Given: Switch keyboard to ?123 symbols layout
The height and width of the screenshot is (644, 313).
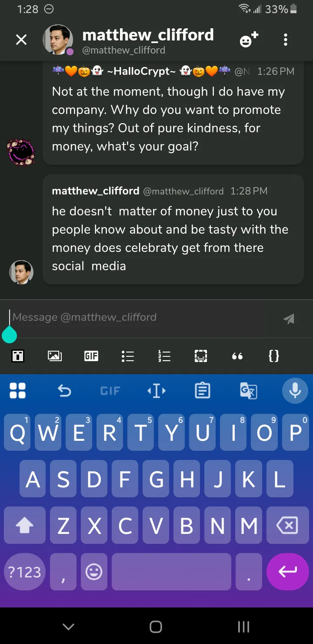Looking at the screenshot, I should pos(25,572).
